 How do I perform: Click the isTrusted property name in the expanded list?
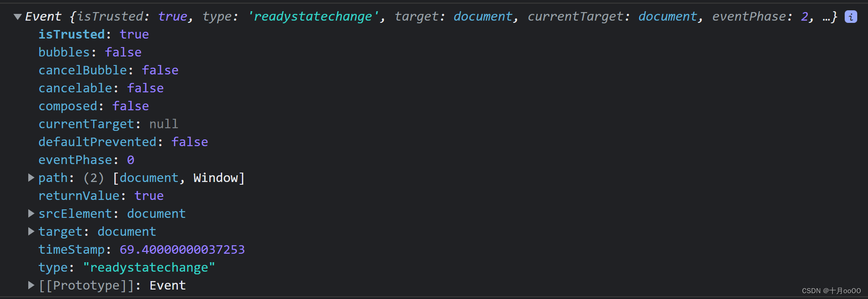[x=71, y=35]
